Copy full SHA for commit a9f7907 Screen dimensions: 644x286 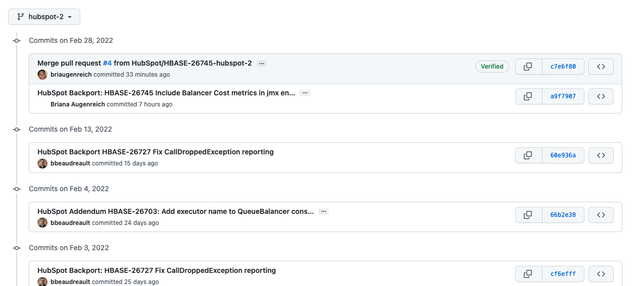(528, 96)
